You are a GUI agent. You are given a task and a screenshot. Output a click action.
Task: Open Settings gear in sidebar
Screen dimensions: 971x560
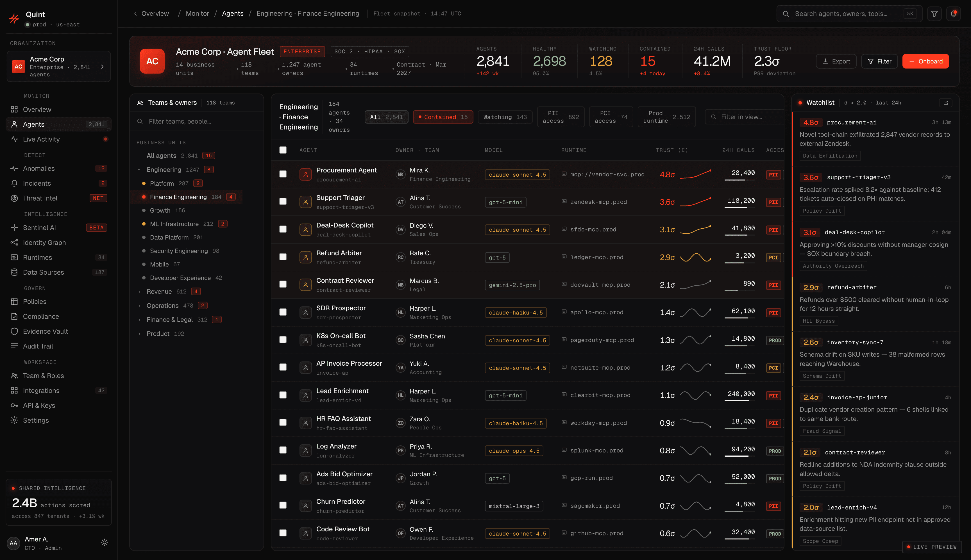click(x=59, y=420)
